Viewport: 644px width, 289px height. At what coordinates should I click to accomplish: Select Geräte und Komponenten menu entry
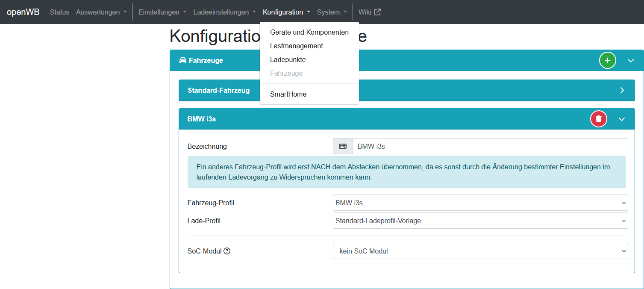309,32
